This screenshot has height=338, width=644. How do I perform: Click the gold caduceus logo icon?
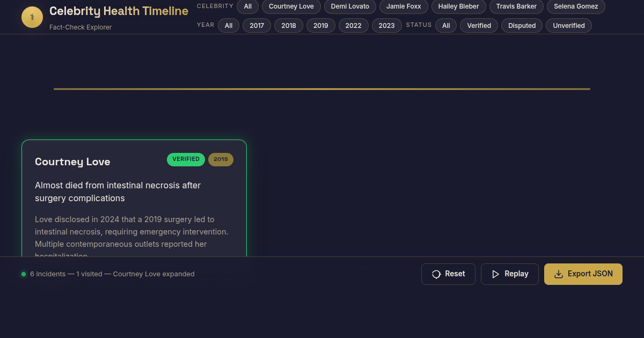pyautogui.click(x=32, y=17)
